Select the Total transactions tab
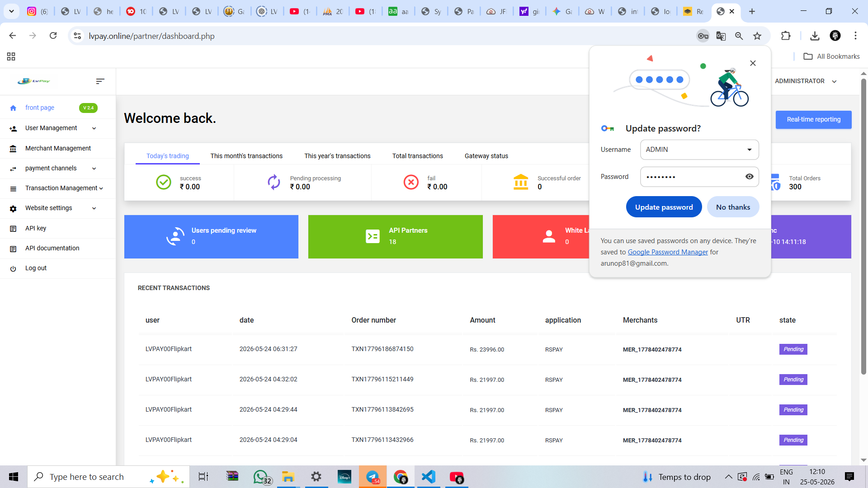 (418, 156)
